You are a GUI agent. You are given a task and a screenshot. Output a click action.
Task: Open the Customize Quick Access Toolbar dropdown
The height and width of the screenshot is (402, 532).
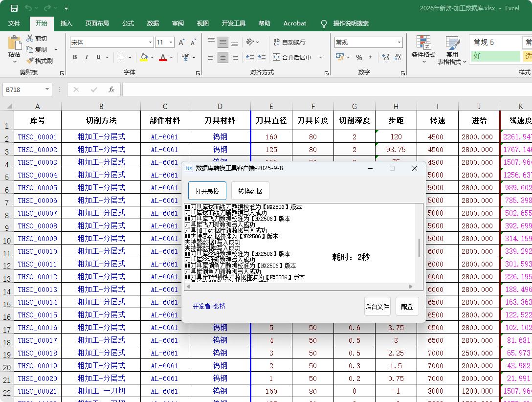click(x=66, y=8)
